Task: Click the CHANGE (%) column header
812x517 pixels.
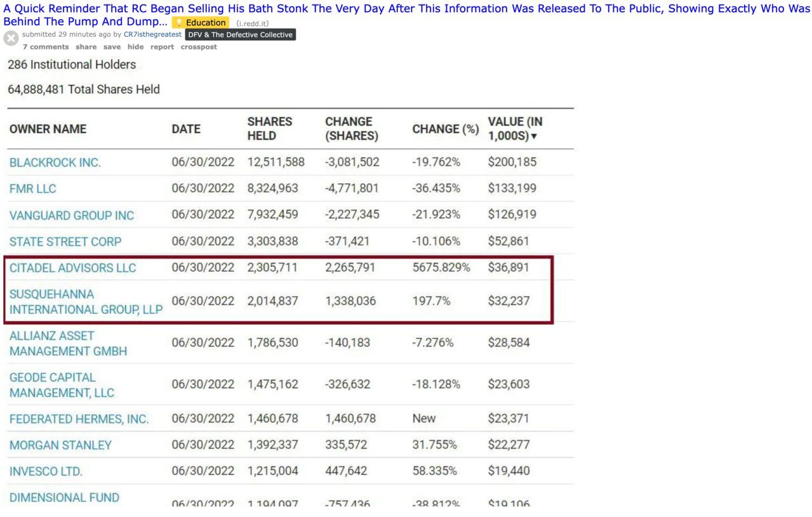Action: tap(445, 129)
